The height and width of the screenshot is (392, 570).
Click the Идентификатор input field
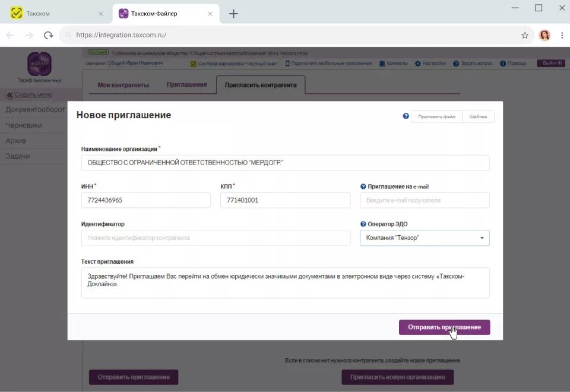click(x=216, y=238)
